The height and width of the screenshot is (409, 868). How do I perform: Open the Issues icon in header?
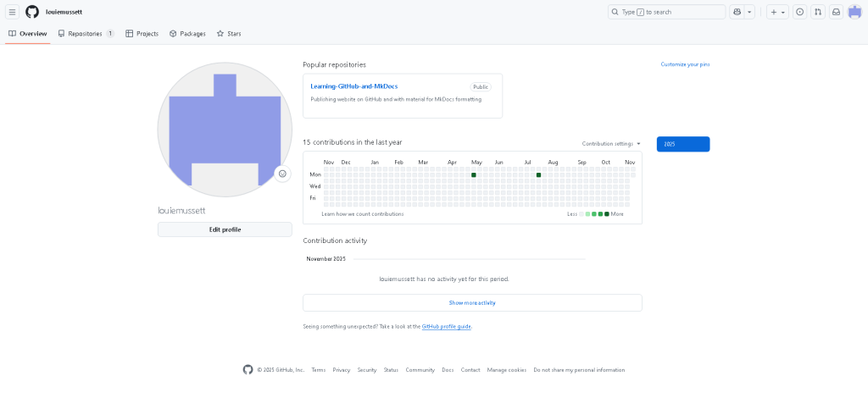(x=799, y=12)
